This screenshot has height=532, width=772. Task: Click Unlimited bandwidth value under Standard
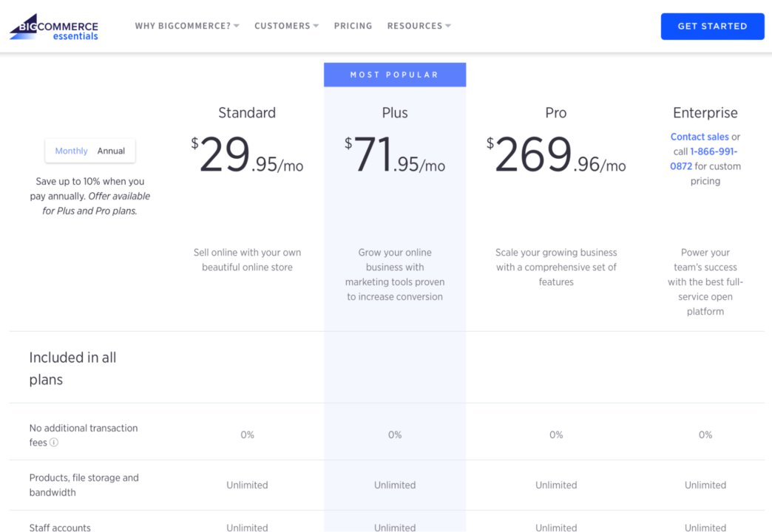(x=247, y=485)
